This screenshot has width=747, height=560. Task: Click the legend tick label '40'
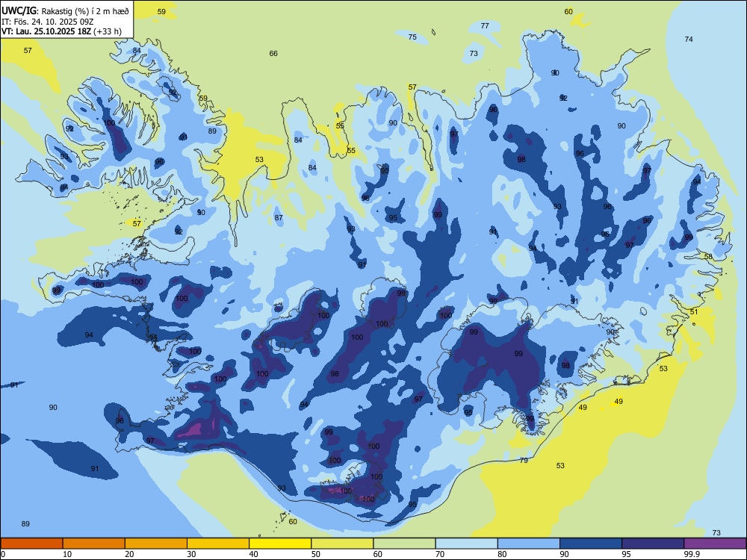254,554
